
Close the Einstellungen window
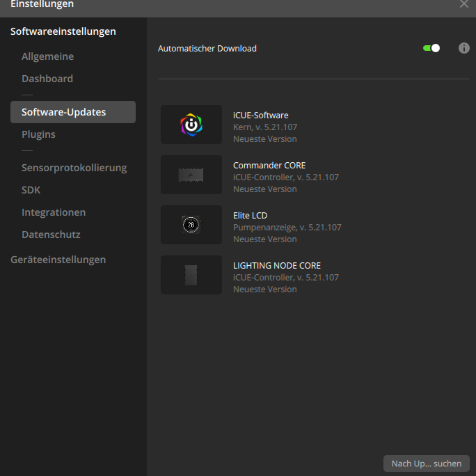point(464,4)
